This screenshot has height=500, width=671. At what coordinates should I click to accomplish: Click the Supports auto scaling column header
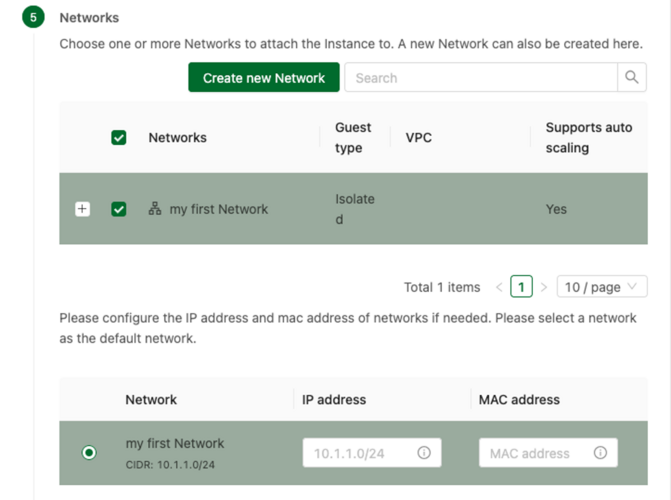coord(588,137)
